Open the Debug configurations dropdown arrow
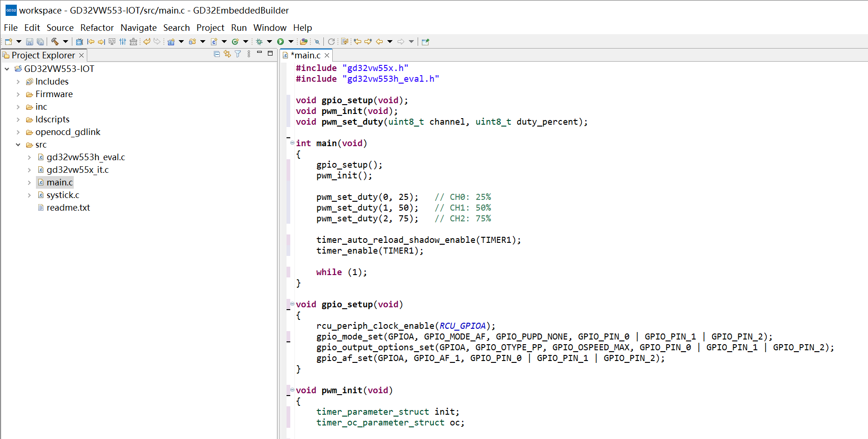Viewport: 868px width, 439px height. coord(269,42)
